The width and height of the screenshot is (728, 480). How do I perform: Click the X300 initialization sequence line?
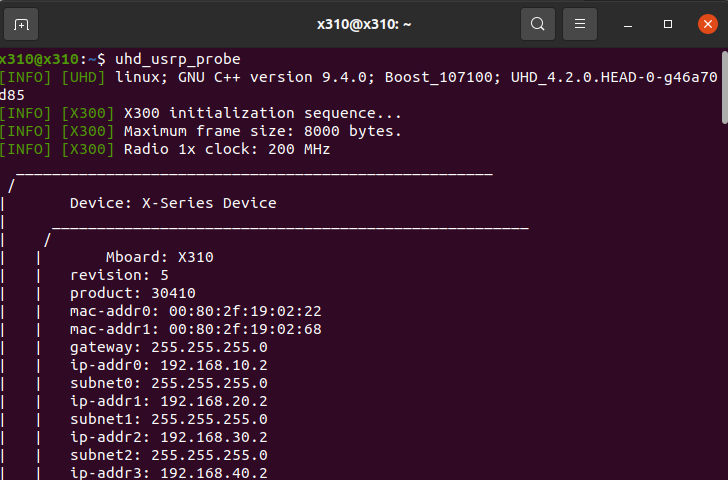coord(262,113)
